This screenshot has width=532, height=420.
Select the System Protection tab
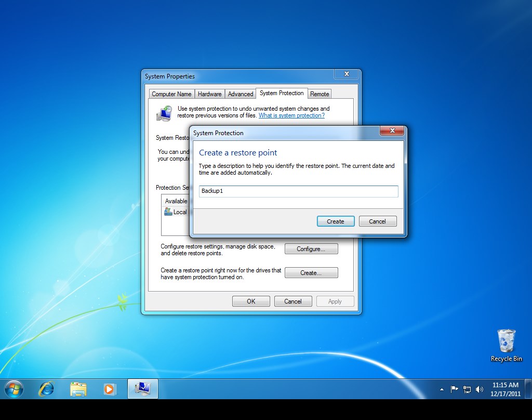click(x=282, y=93)
